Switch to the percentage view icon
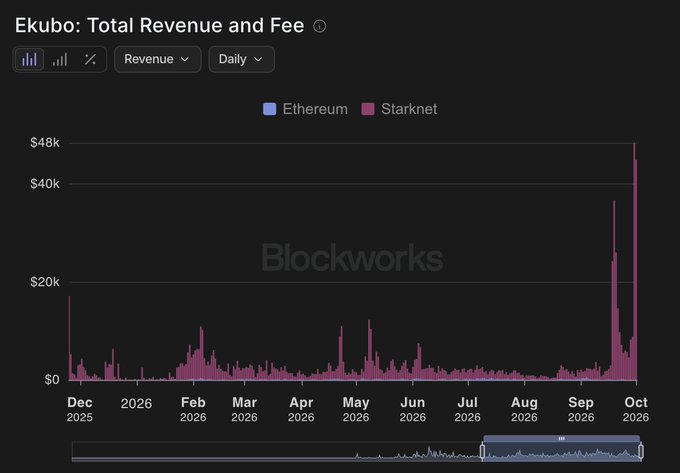680x473 pixels. coord(90,59)
